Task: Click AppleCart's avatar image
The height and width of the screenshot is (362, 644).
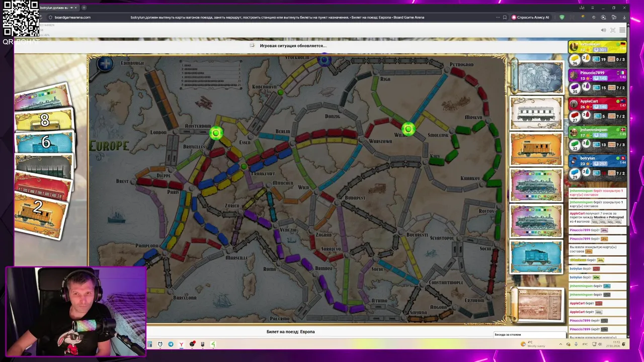Action: [x=574, y=104]
